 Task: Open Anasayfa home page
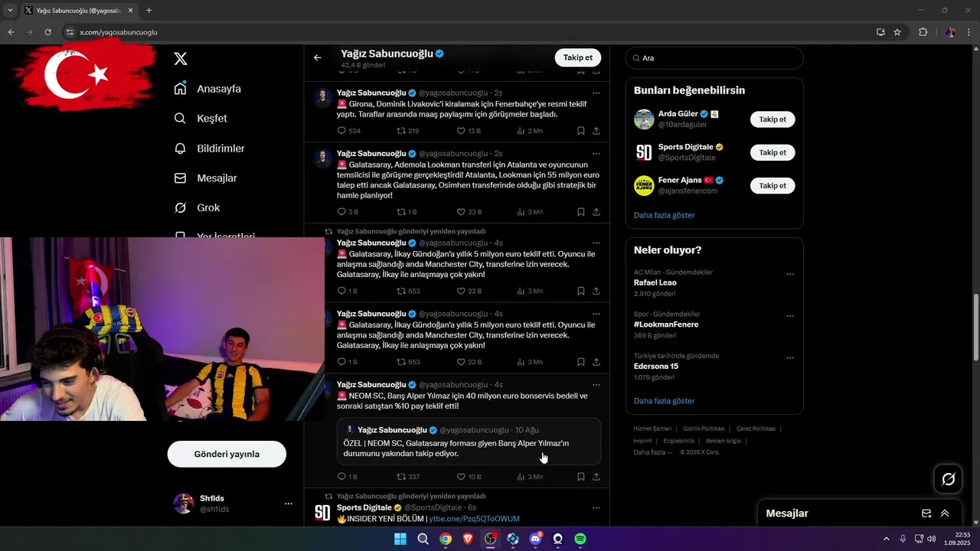(208, 89)
